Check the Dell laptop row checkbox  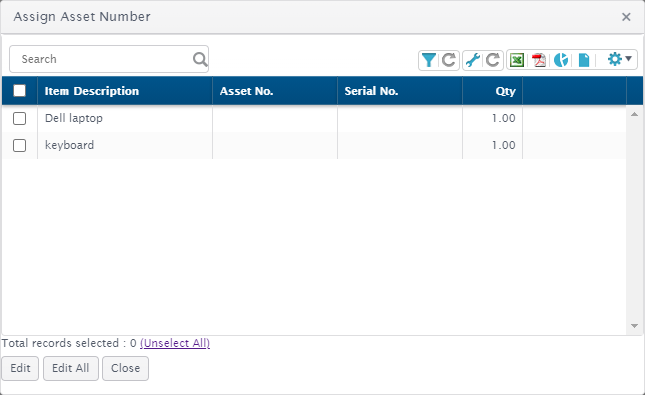(x=19, y=118)
